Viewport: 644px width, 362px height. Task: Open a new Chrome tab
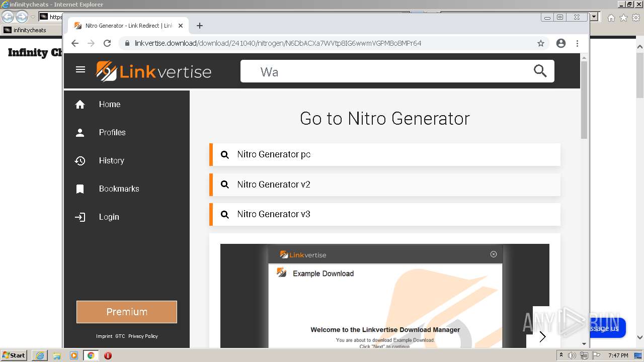tap(200, 26)
